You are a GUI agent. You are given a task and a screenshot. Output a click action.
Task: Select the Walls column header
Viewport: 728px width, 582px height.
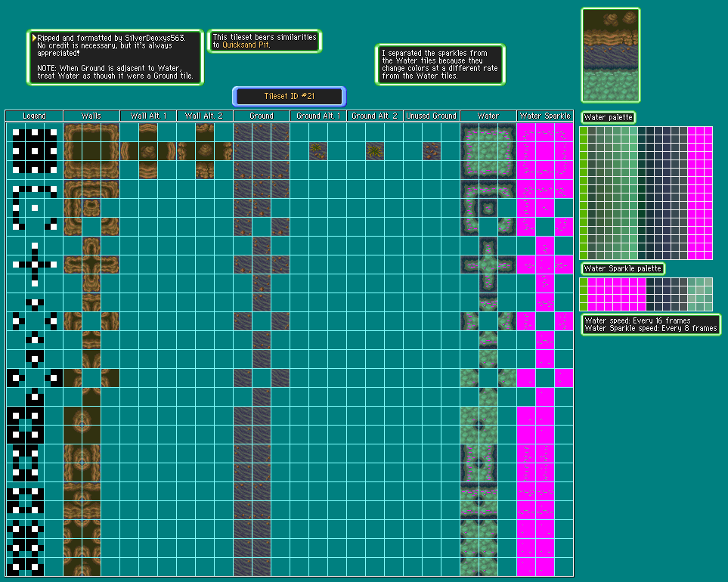[91, 116]
